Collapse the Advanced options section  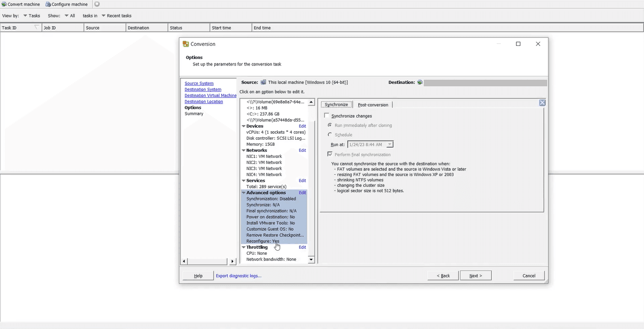[244, 193]
